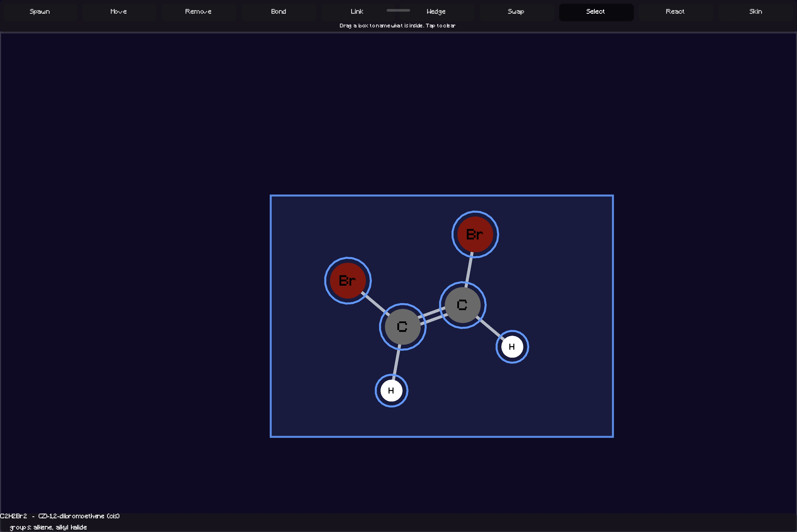Click the lower-left carbon atom
Viewport: 797px width, 532px height.
402,327
